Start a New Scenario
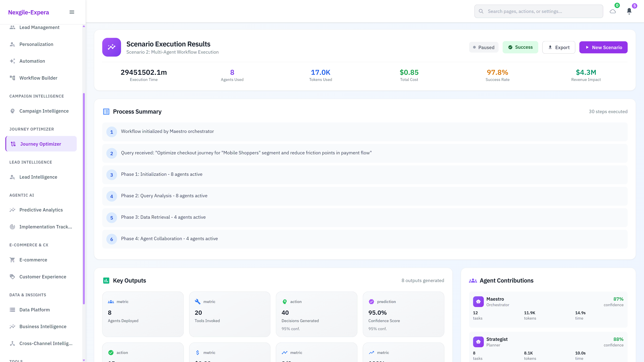644x362 pixels. (603, 47)
